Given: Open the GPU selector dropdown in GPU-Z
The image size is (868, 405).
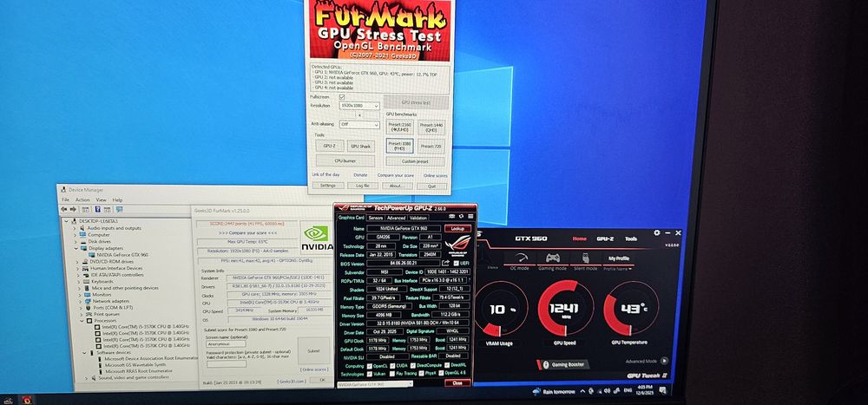Looking at the screenshot, I should [x=374, y=384].
